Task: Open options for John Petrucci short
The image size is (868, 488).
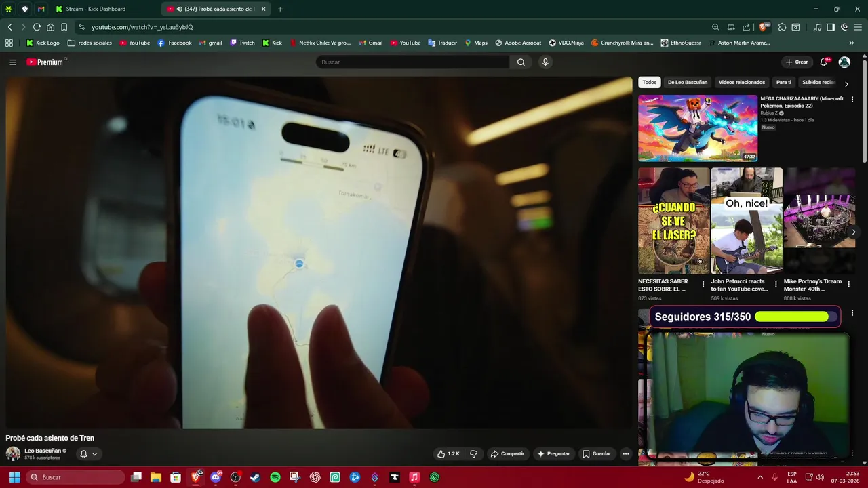Action: coord(776,284)
